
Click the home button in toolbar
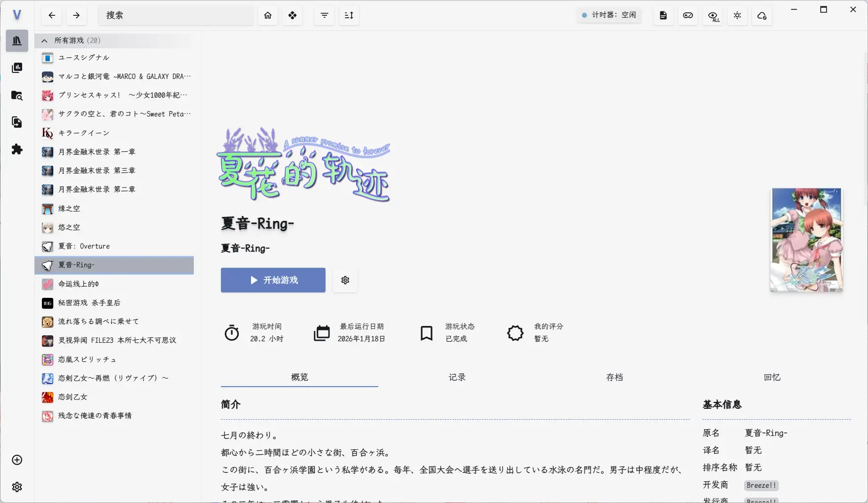[268, 15]
